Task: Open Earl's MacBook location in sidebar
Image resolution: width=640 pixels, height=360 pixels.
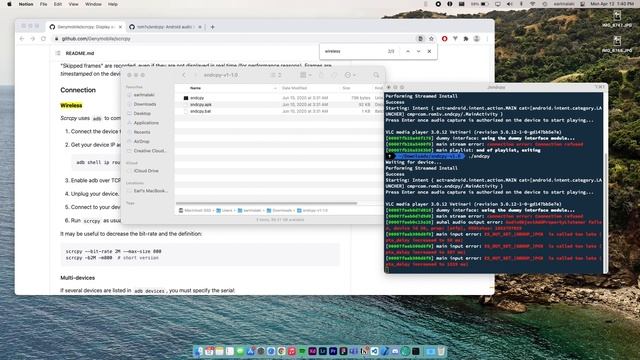Action: [x=150, y=191]
